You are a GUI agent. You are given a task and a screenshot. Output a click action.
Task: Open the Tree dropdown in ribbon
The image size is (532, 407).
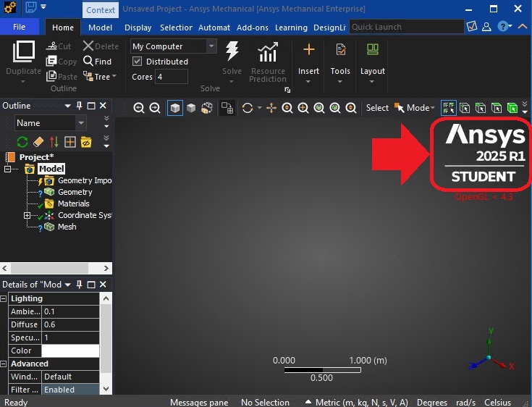[x=114, y=76]
